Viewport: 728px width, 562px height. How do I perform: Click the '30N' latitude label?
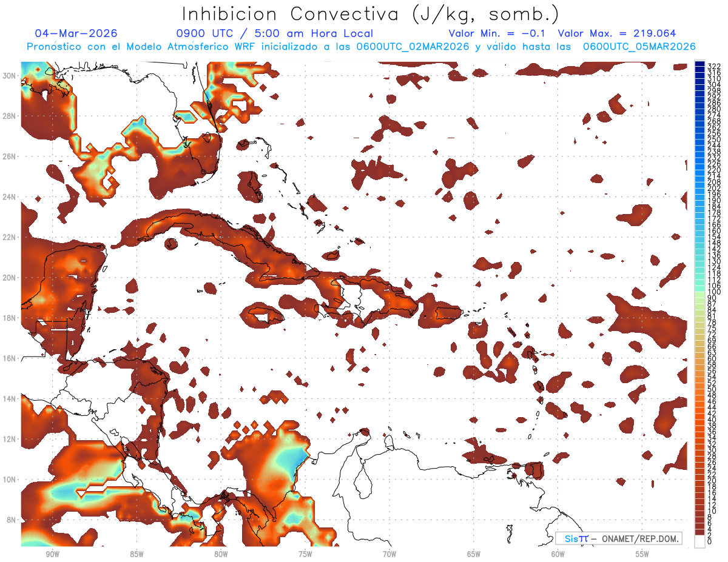click(10, 75)
